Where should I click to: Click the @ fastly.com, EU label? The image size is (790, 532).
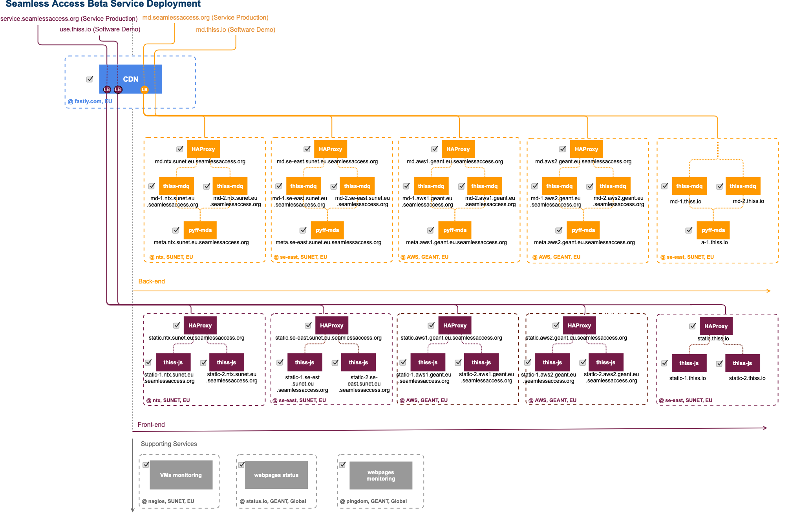[x=90, y=101]
